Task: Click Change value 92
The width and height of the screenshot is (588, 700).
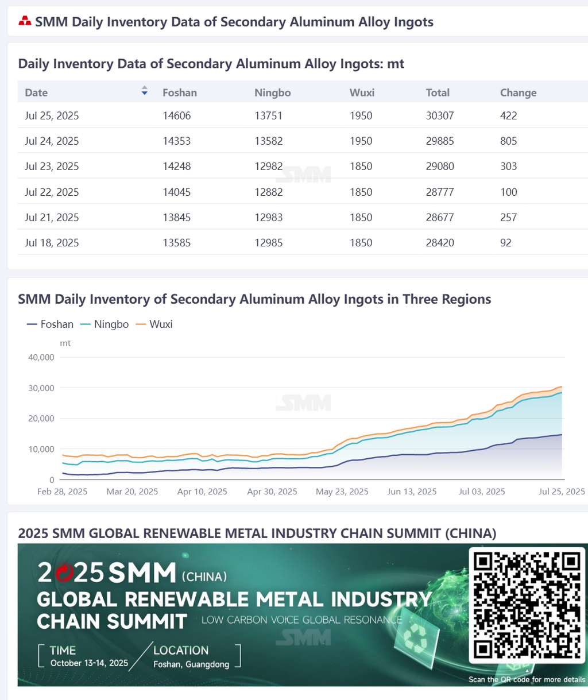Action: 506,242
